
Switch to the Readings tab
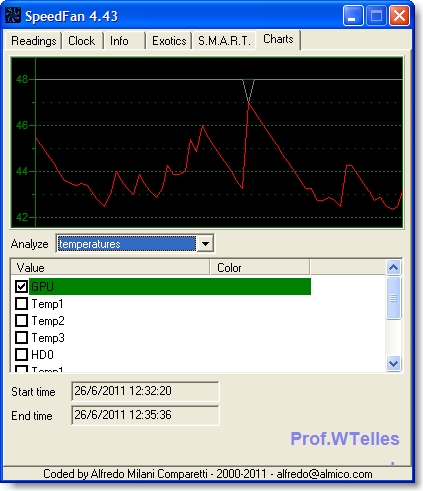[33, 41]
